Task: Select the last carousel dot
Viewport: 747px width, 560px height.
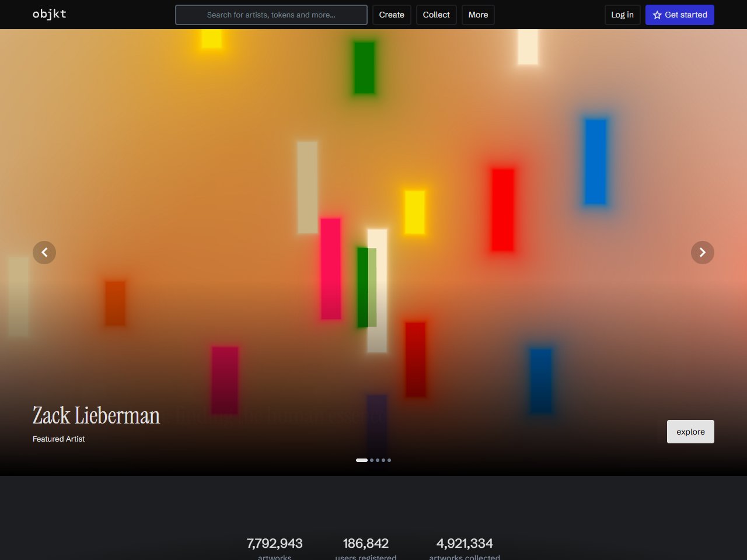Action: [389, 460]
